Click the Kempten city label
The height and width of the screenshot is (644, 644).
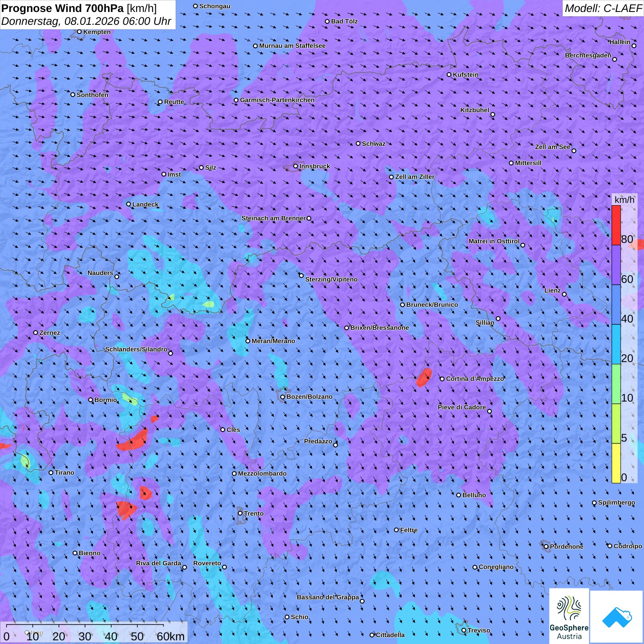pyautogui.click(x=97, y=32)
